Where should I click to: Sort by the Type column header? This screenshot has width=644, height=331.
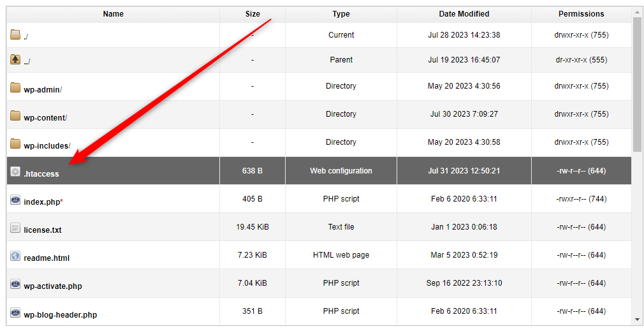coord(341,14)
